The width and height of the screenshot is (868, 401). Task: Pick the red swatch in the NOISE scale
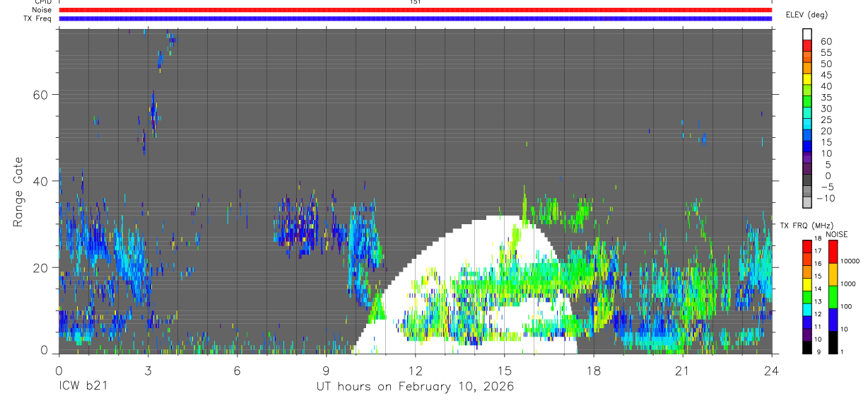pos(832,252)
